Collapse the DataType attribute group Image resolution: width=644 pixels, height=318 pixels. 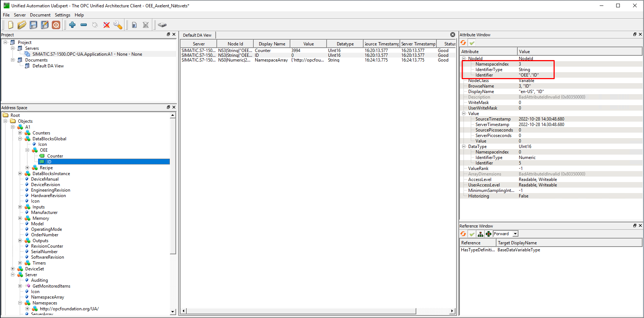tap(464, 147)
